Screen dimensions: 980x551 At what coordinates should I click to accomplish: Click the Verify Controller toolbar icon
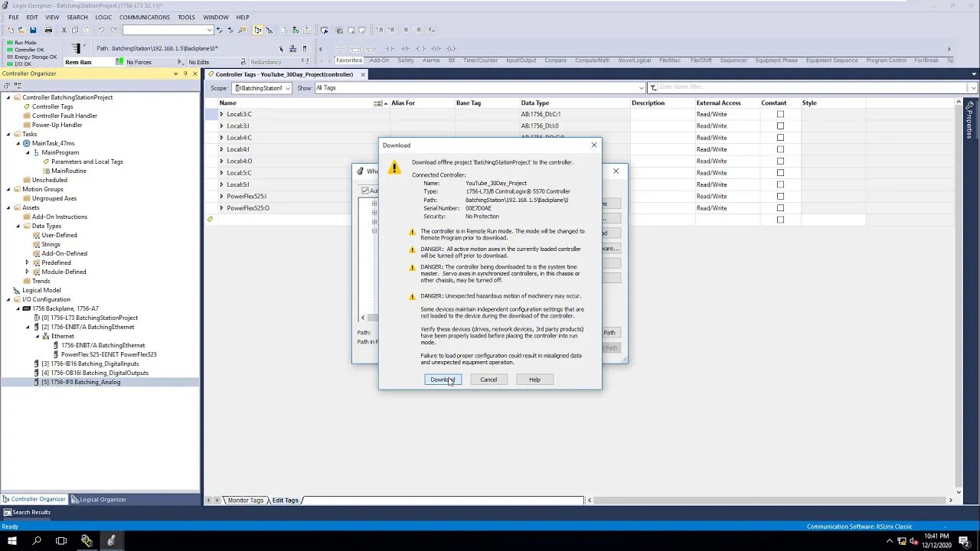pyautogui.click(x=296, y=30)
